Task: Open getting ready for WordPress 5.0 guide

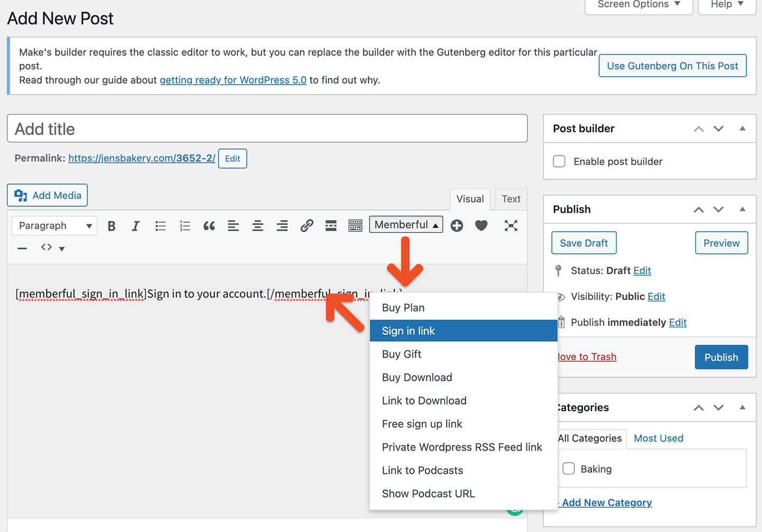Action: click(233, 80)
